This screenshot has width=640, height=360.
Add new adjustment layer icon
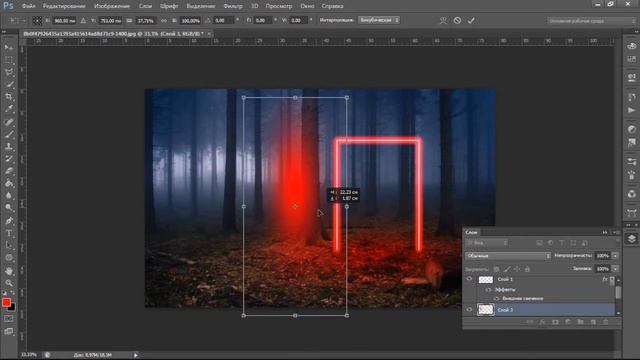[568, 322]
